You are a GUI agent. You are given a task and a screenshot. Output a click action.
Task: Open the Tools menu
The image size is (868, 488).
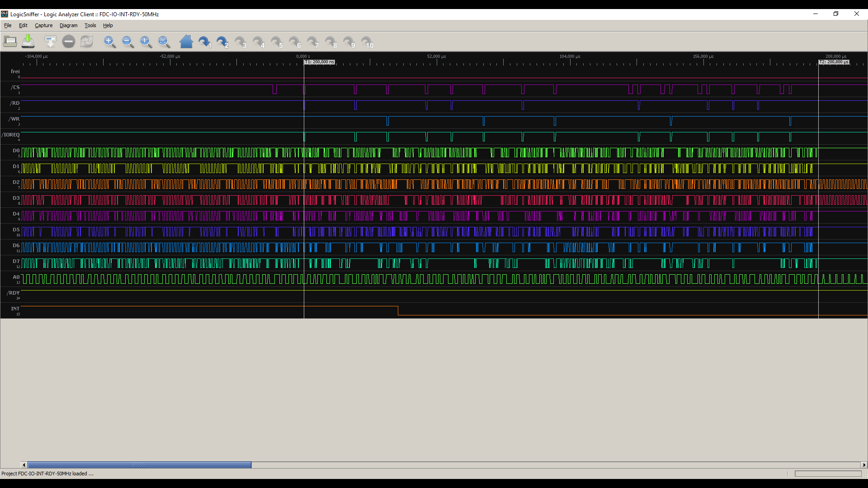click(x=90, y=25)
